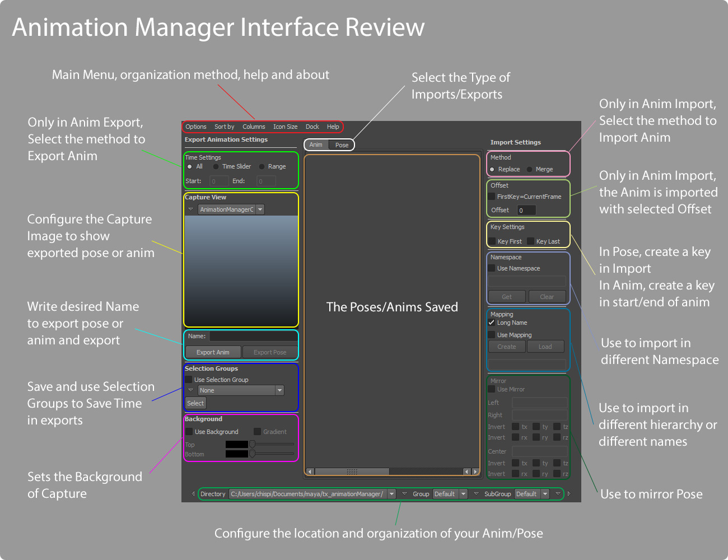Open the Sort by menu
728x560 pixels.
click(225, 127)
